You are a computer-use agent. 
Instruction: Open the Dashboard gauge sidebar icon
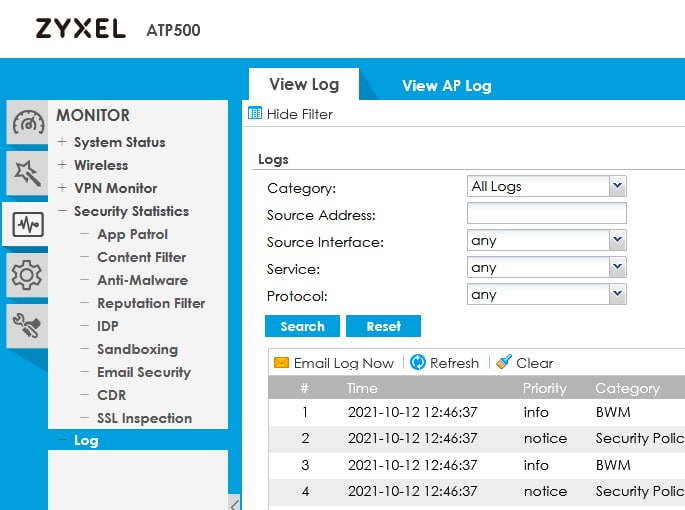click(x=27, y=123)
